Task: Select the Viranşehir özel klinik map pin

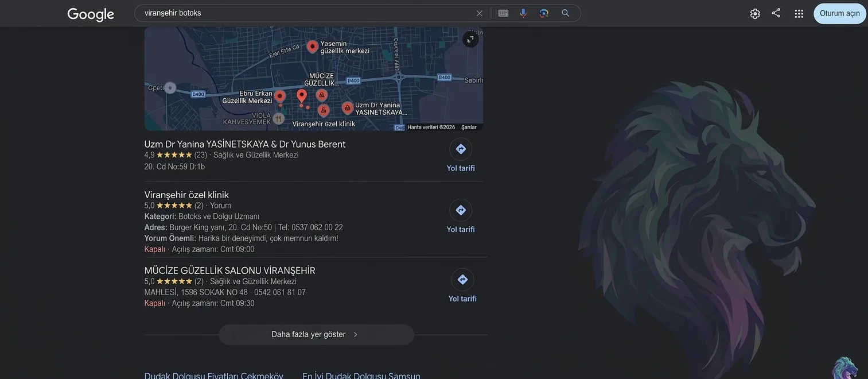Action: [x=324, y=110]
